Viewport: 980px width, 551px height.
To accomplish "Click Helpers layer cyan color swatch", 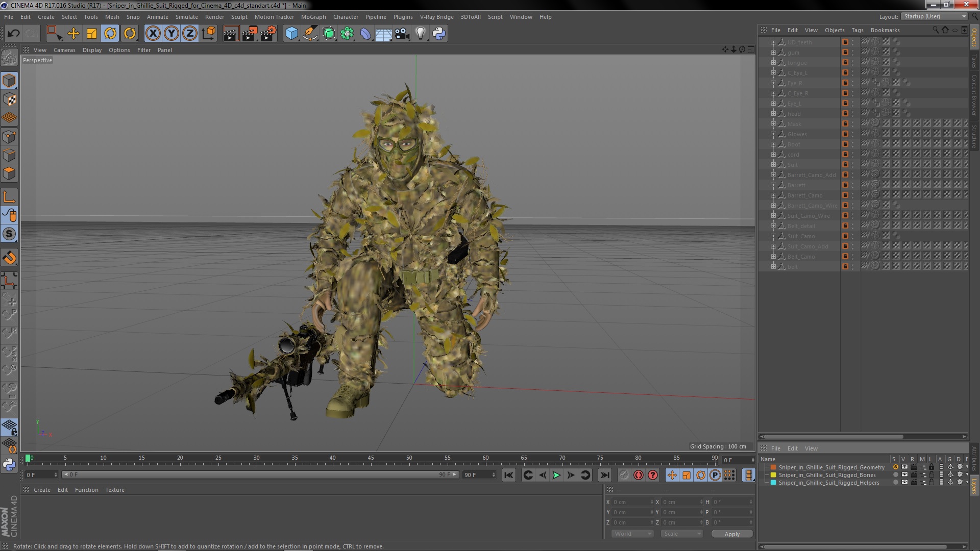I will [773, 483].
